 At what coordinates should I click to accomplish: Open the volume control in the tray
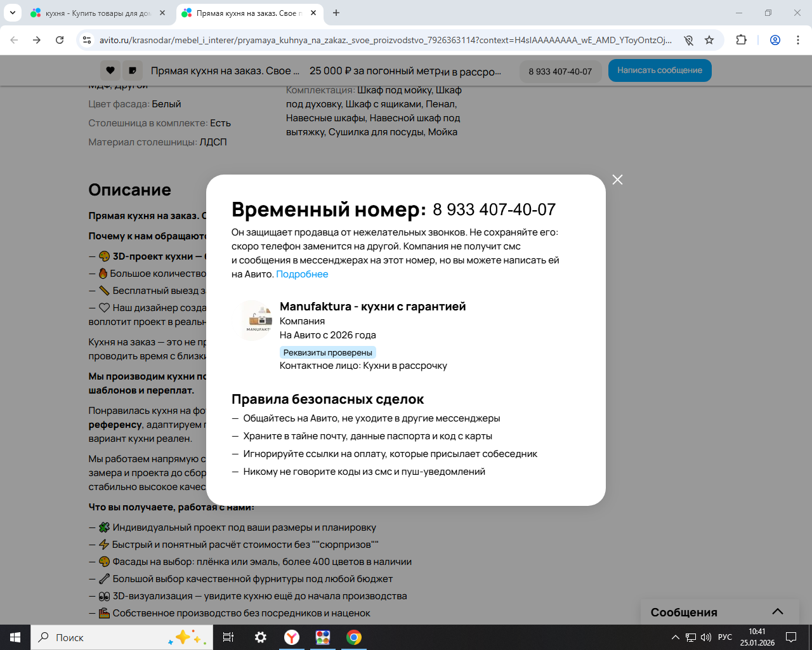[705, 637]
